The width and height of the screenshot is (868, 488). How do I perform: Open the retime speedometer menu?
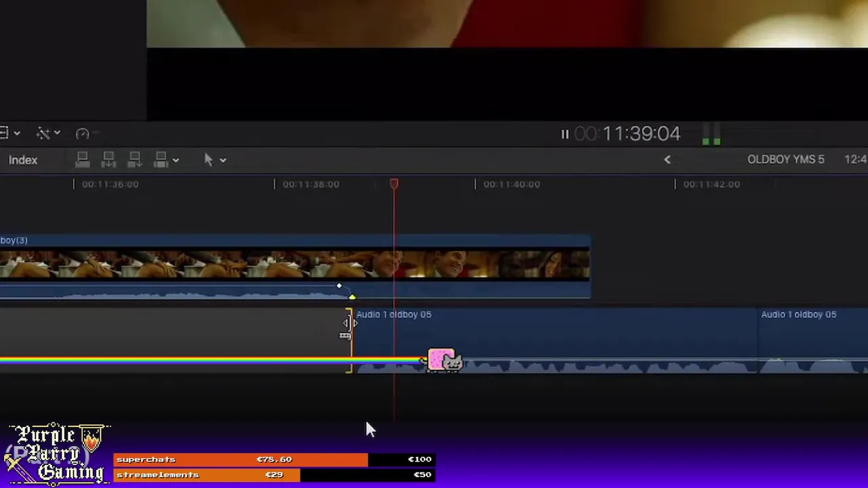coord(83,134)
